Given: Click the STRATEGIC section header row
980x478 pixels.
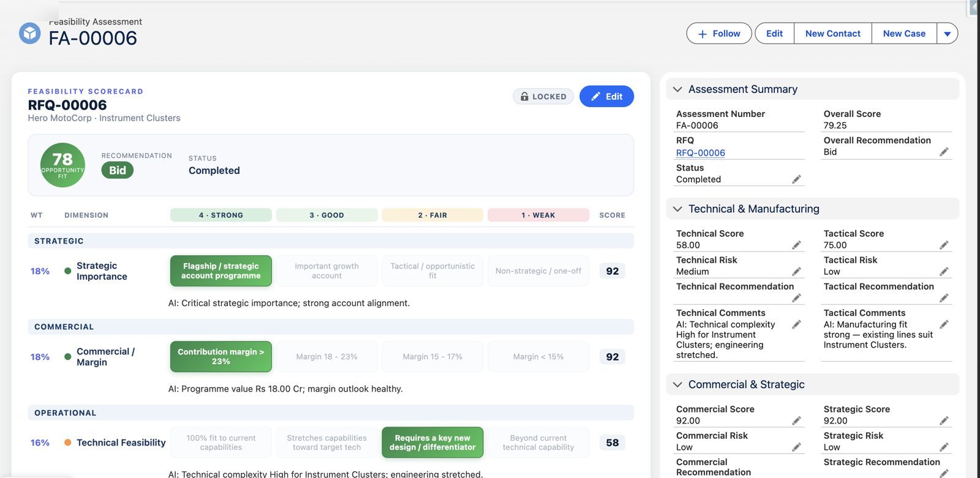Looking at the screenshot, I should coord(331,241).
